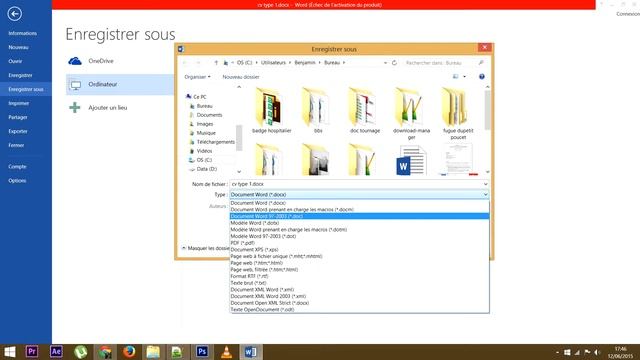Launch Photoshop from the taskbar
640x360 pixels.
202,352
